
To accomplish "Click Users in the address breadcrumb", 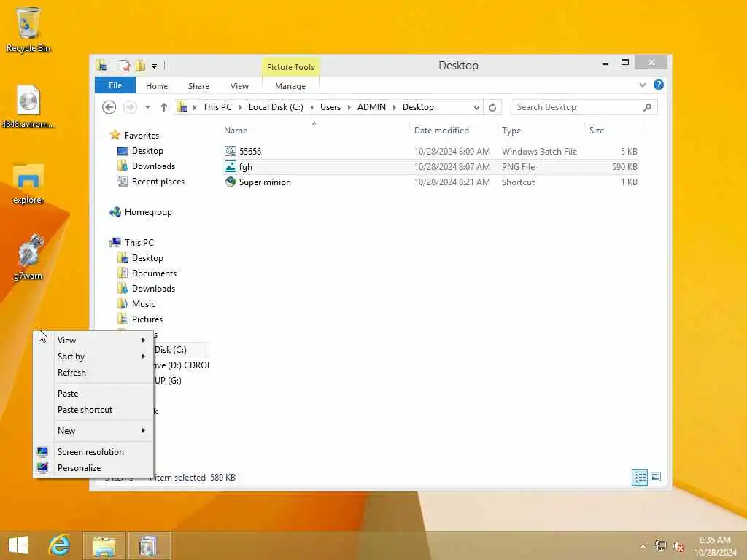I will click(330, 107).
